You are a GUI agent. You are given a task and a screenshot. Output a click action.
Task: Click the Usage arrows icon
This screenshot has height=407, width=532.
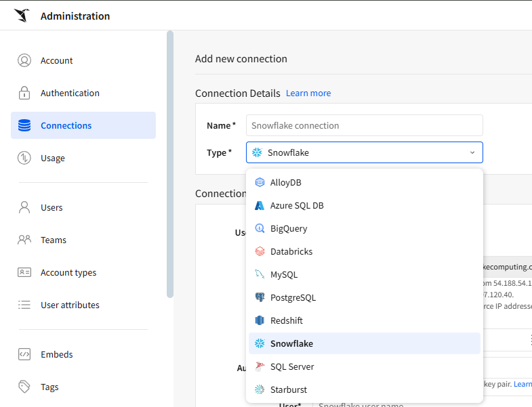[24, 158]
